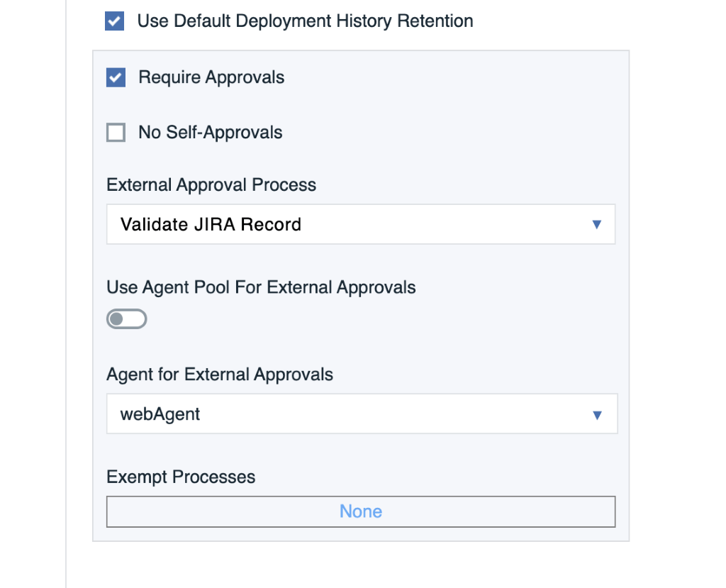
Task: Click the Validate JIRA Record selected value text
Action: click(211, 225)
